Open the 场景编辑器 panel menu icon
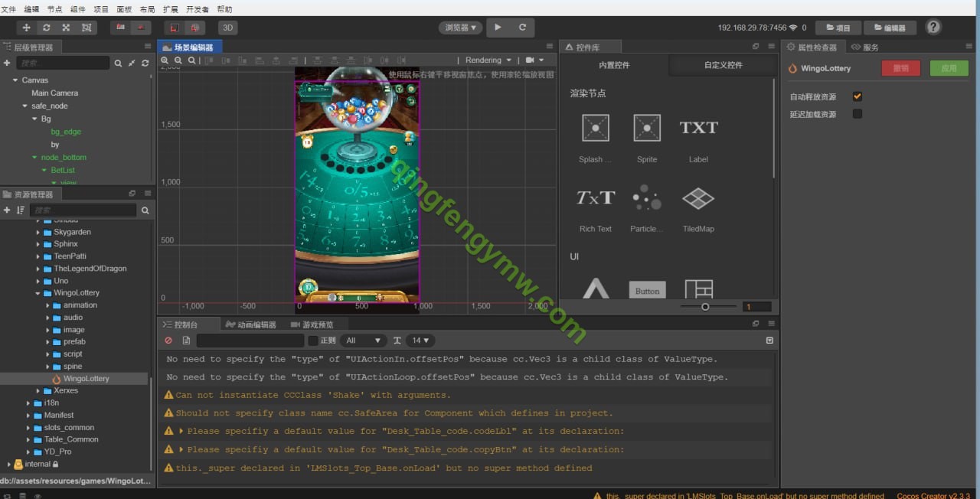This screenshot has height=499, width=980. (x=550, y=47)
